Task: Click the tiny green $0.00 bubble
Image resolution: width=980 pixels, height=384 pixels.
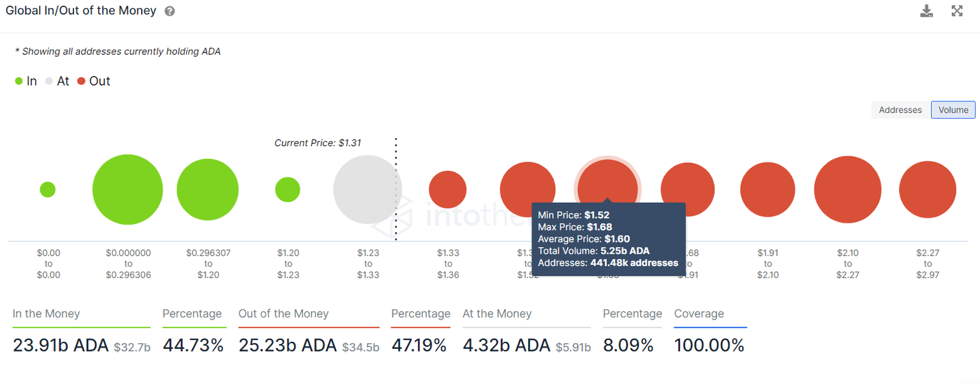Action: (48, 189)
